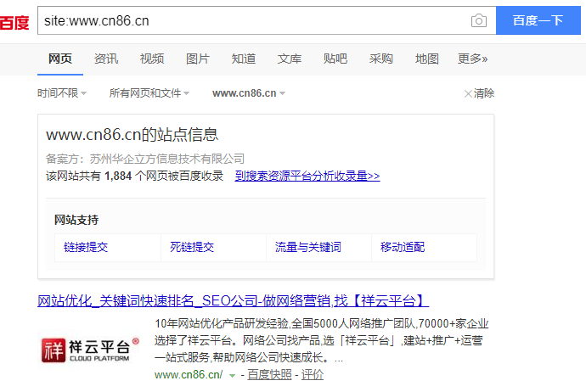Expand the 时间不限 time filter
Screen dimensions: 586x392
click(x=62, y=93)
